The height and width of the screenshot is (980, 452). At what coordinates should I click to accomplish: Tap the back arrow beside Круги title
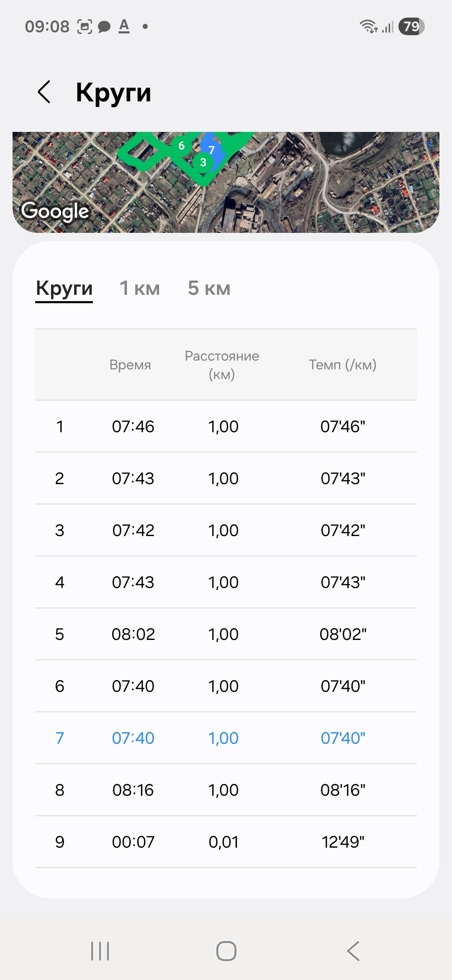click(44, 92)
